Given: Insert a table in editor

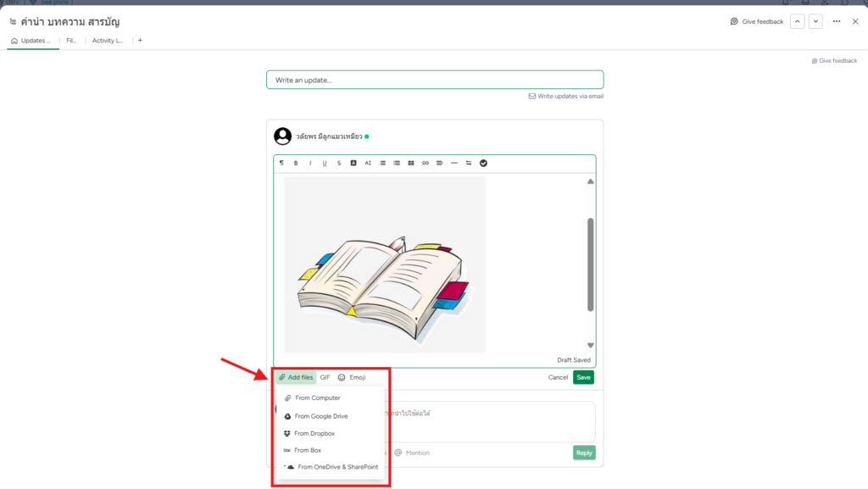Looking at the screenshot, I should pyautogui.click(x=411, y=164).
